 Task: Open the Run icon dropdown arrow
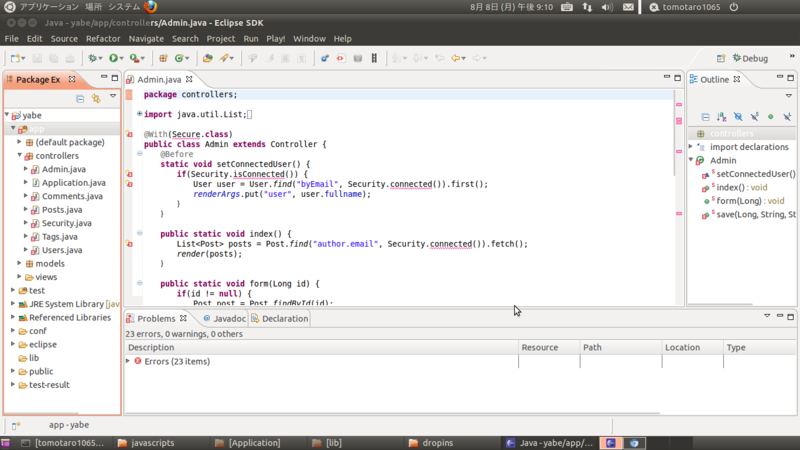click(x=121, y=59)
